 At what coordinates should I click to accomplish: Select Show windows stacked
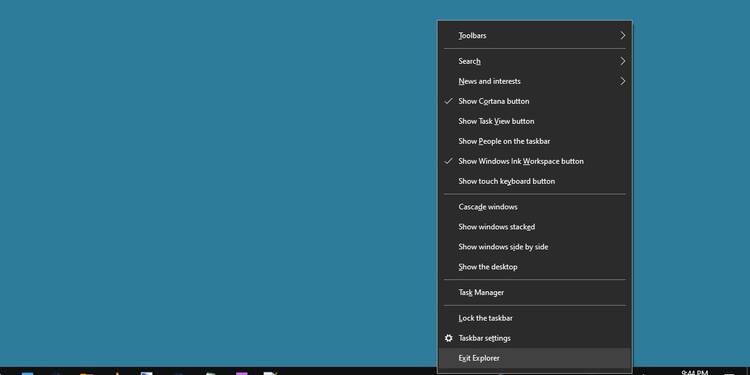click(535, 227)
